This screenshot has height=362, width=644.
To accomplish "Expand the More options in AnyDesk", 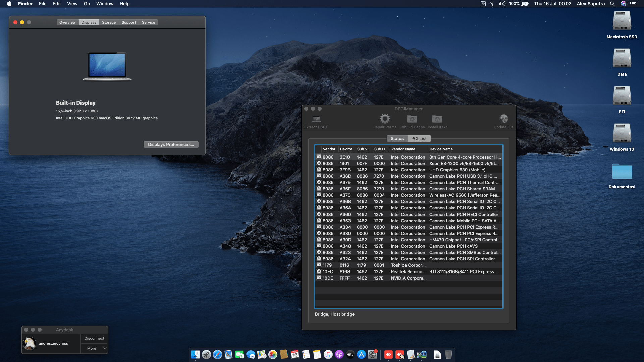I will [x=94, y=348].
